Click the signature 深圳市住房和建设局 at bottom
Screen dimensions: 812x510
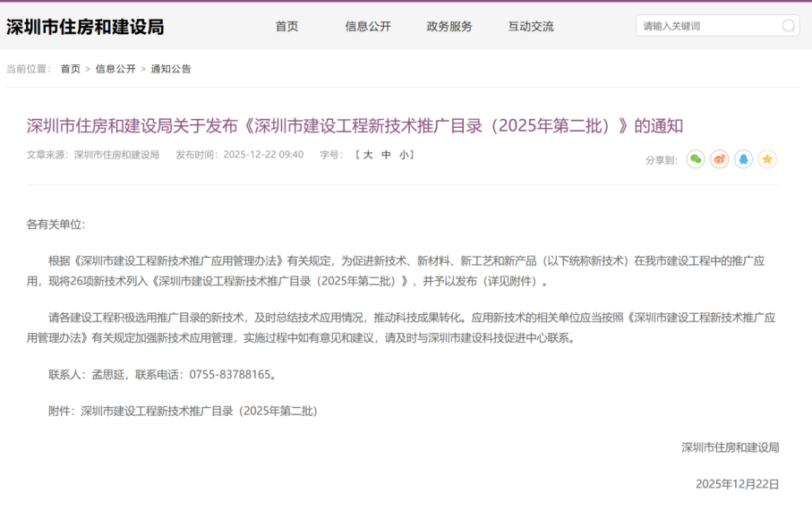[x=731, y=448]
